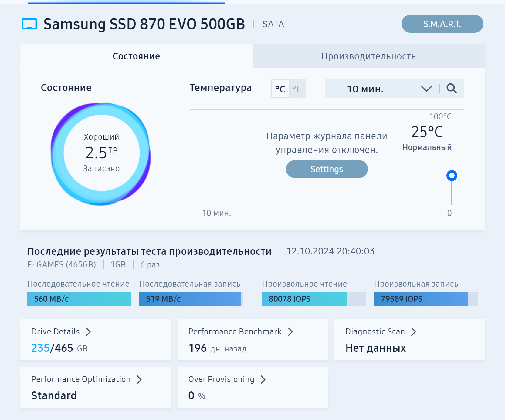This screenshot has height=420, width=505.
Task: Click the 0 % over provisioning value
Action: pos(197,396)
